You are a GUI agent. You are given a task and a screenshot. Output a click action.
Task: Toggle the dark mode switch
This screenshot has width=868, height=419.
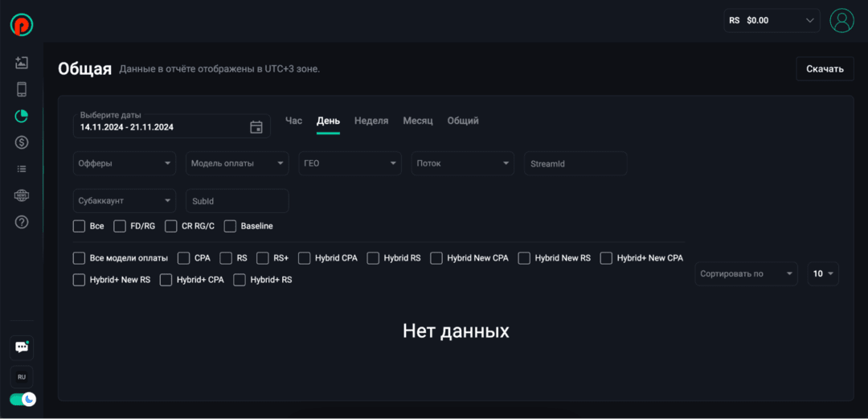23,399
